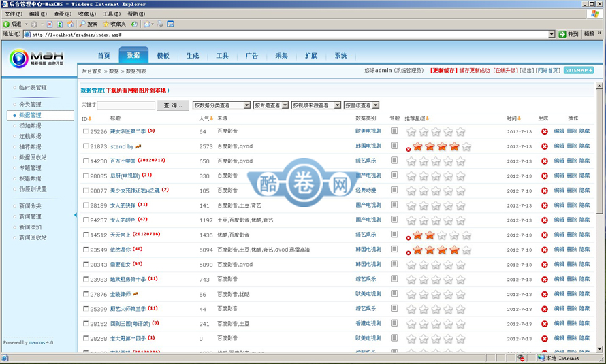Screen dimensions: 606x364
Task: Click red X generate icon for row 14250
Action: [545, 161]
